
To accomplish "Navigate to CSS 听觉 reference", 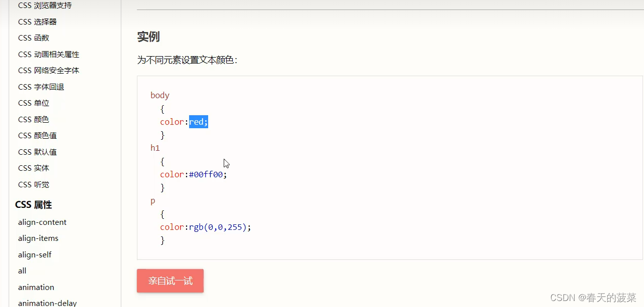I will click(x=33, y=184).
